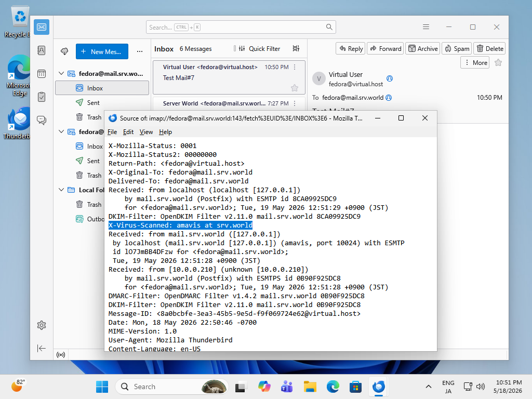Click contact icon beside fedora@mail.srv.world recipient
Viewport: 532px width, 399px height.
point(389,98)
